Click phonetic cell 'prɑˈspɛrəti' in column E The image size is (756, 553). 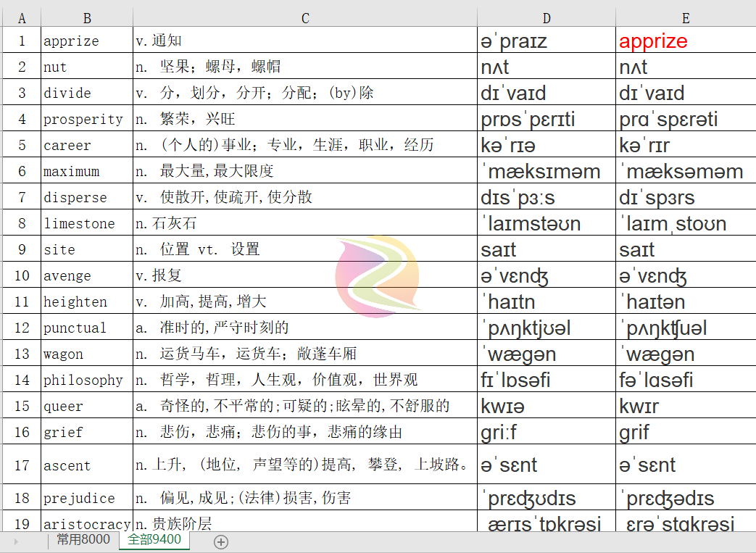pos(686,118)
